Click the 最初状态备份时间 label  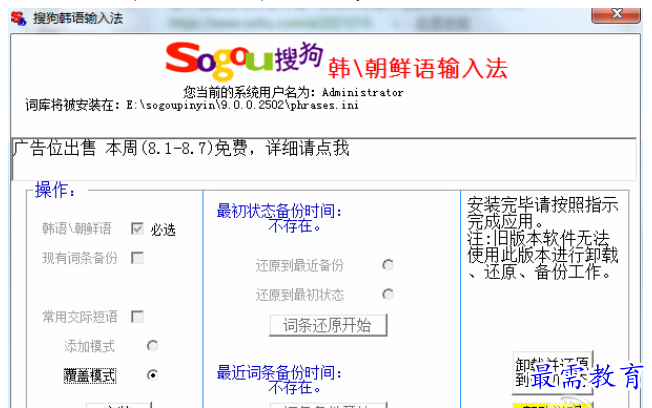click(279, 211)
